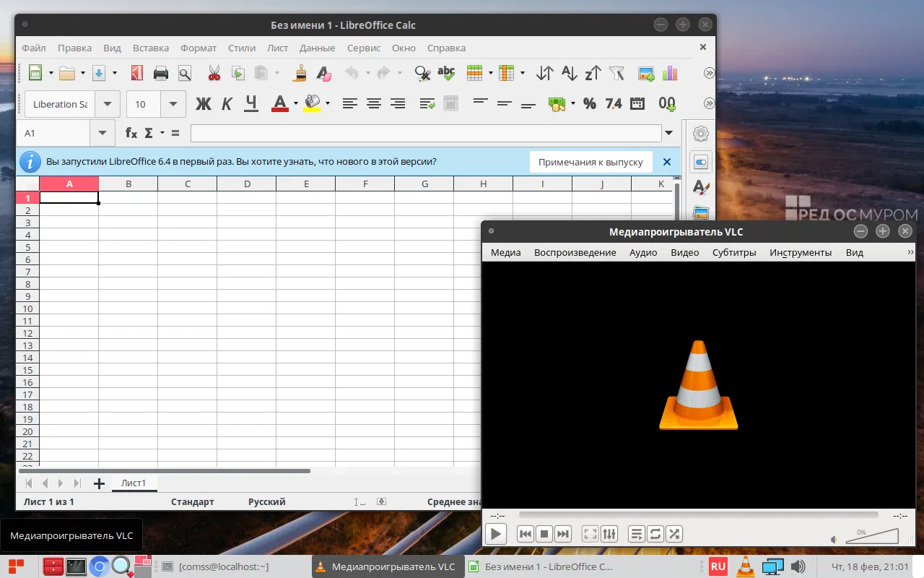This screenshot has width=924, height=578.
Task: Click the Примечания к выпуску button
Action: 590,162
